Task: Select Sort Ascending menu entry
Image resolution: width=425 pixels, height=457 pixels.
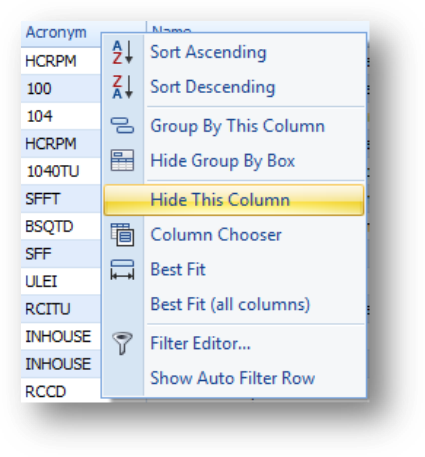Action: click(208, 52)
